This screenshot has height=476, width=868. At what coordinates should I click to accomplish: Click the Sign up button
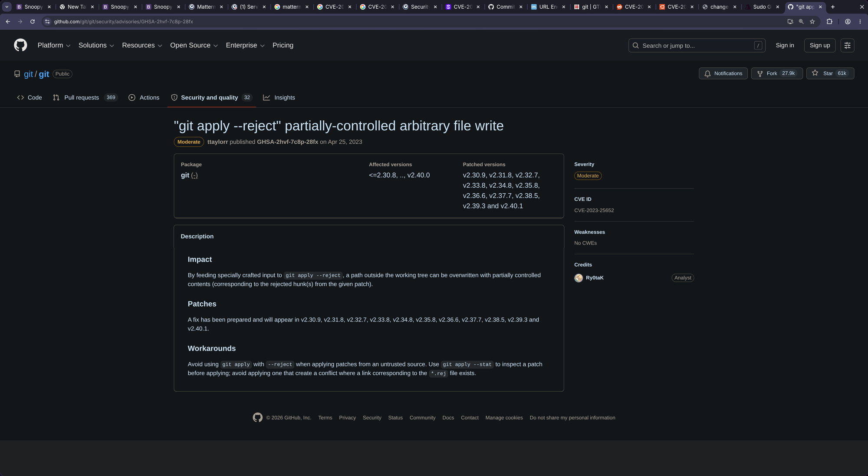click(819, 45)
